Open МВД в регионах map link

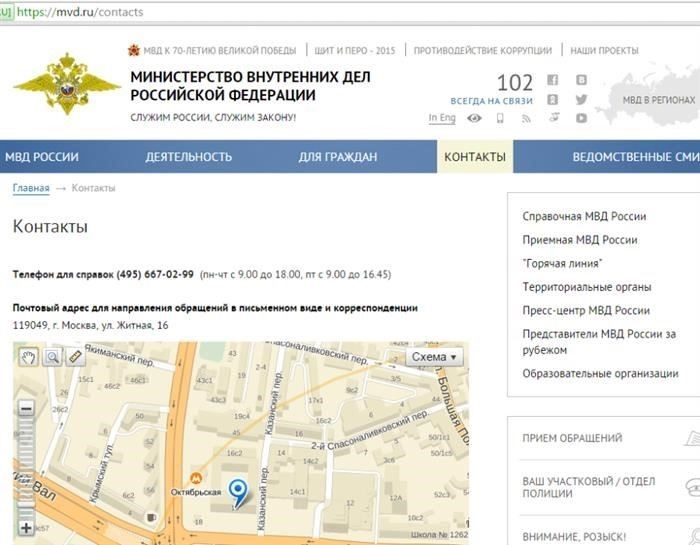659,100
